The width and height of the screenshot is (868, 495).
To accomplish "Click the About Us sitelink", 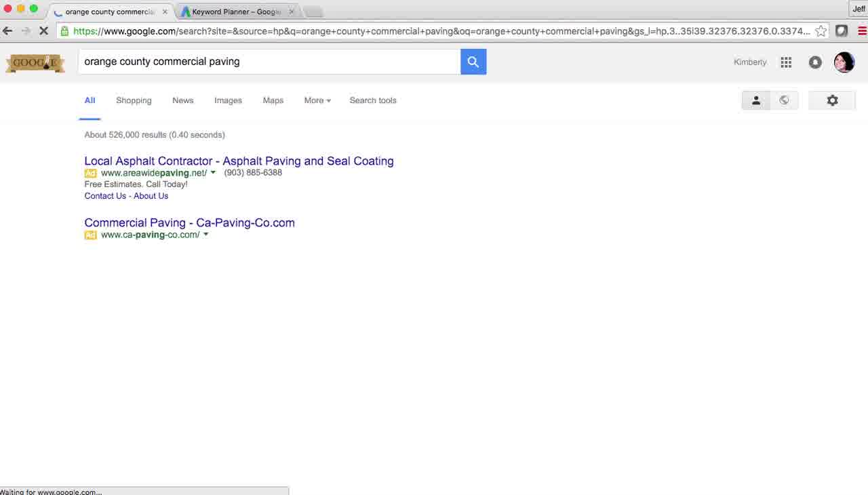I will tap(151, 196).
